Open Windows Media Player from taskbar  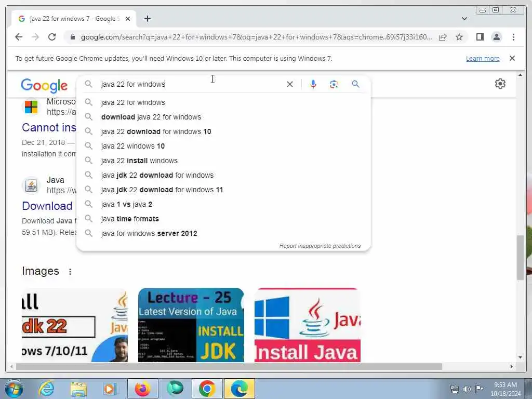110,389
